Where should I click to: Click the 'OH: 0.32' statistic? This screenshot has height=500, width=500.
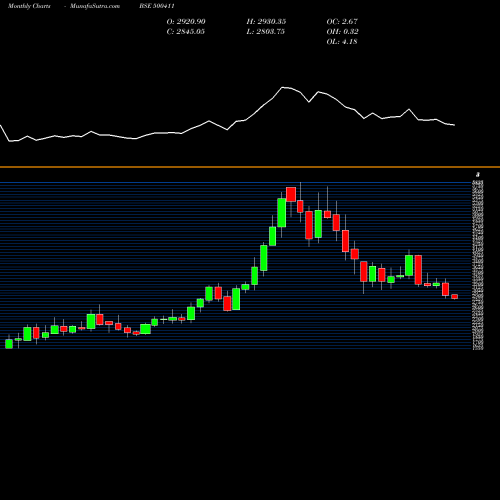coord(342,32)
